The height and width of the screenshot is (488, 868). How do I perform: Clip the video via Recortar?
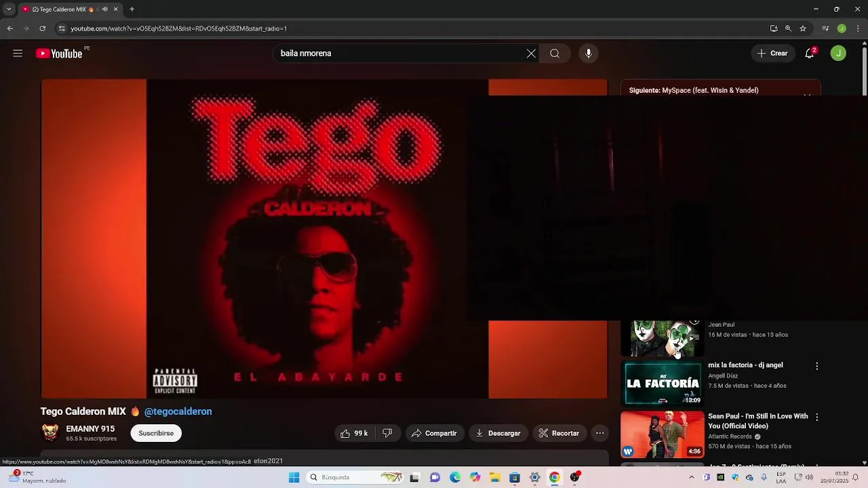click(559, 433)
